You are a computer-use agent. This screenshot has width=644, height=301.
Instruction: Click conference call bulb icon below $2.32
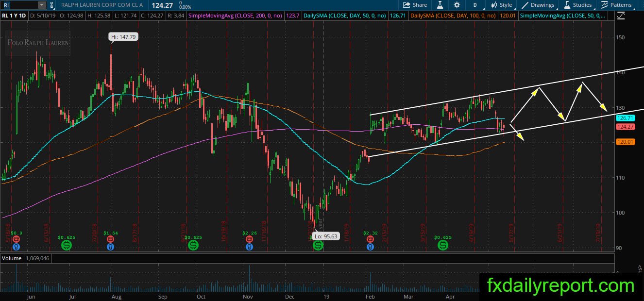(x=370, y=247)
